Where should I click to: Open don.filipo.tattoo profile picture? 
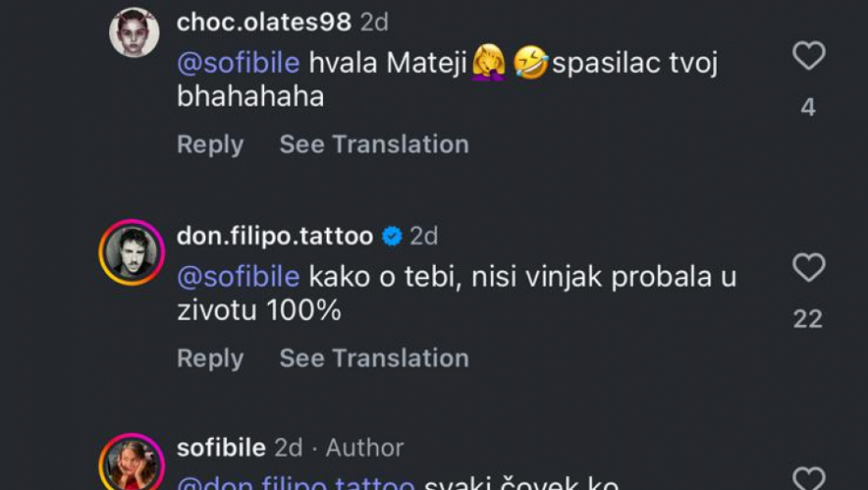click(x=132, y=252)
